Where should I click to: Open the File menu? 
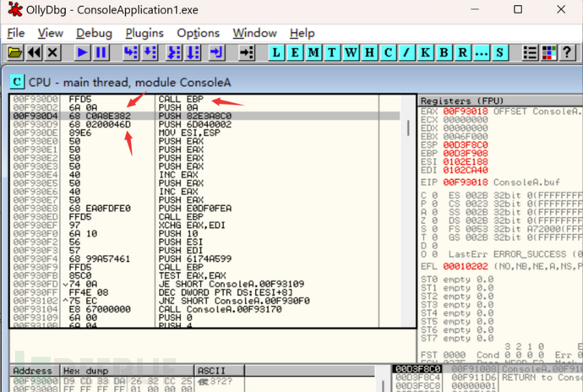tap(16, 33)
